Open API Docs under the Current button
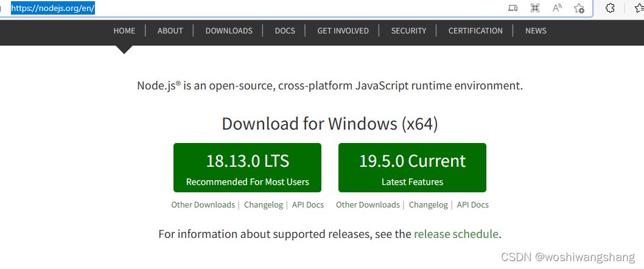644x269 pixels. (473, 204)
